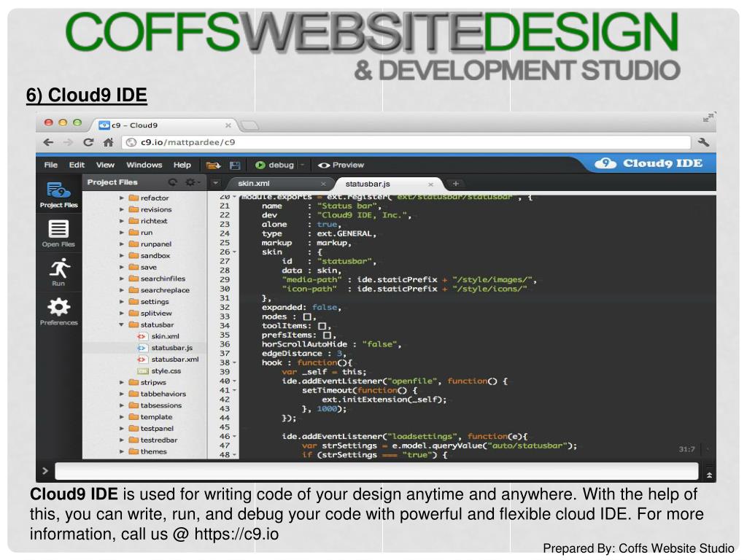Open the browser wrench settings icon

tap(703, 142)
